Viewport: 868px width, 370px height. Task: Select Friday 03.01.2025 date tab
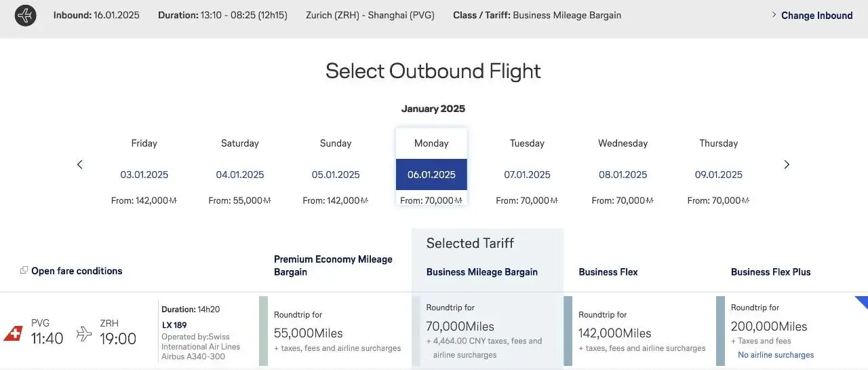point(144,174)
